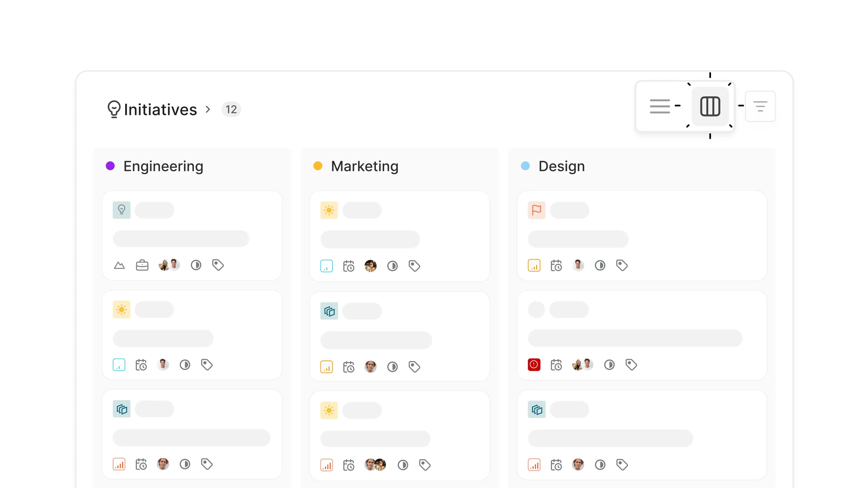
Task: Click the red alert icon on the second Design card
Action: pyautogui.click(x=534, y=364)
